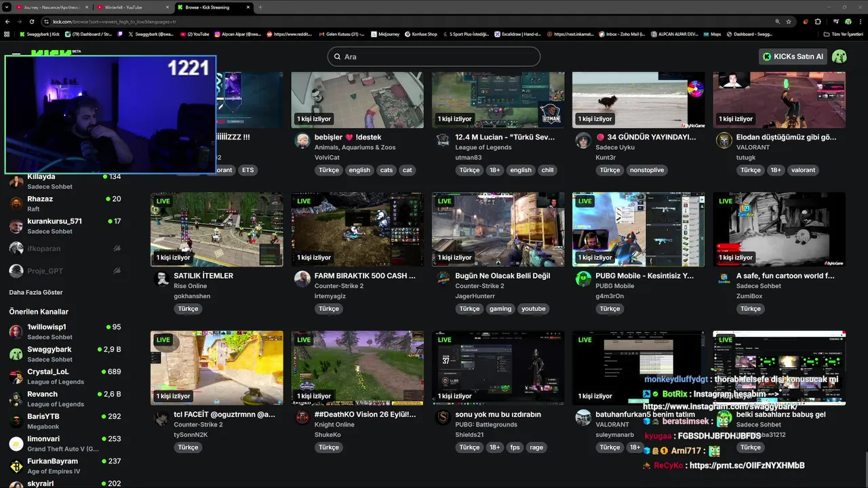
Task: Open the green user avatar menu
Action: click(840, 57)
